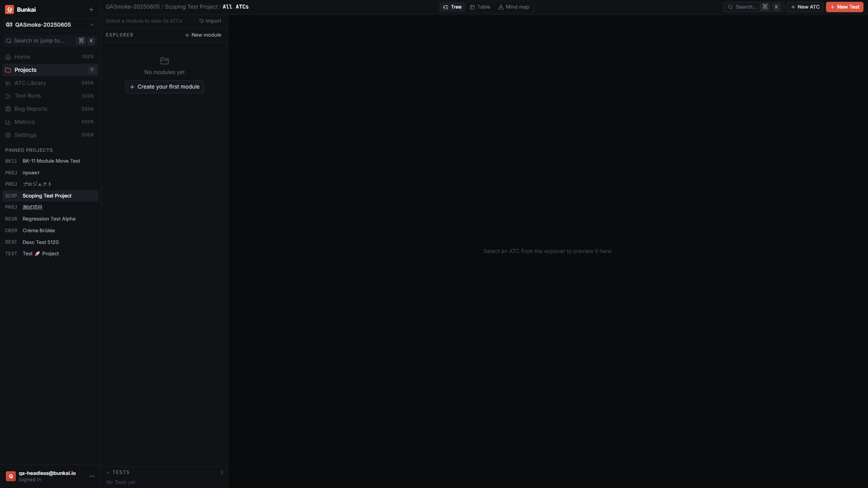Viewport: 868px width, 488px height.
Task: Click the empty modules folder icon
Action: (165, 61)
